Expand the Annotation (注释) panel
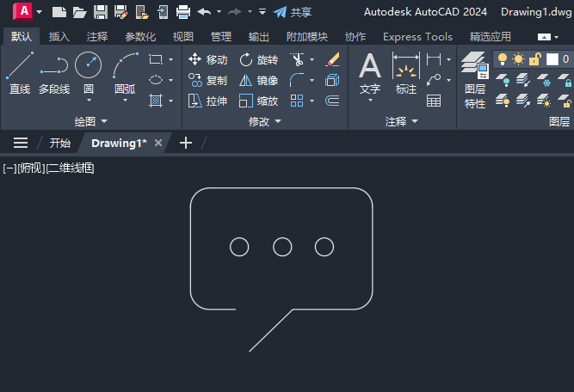 pos(402,121)
